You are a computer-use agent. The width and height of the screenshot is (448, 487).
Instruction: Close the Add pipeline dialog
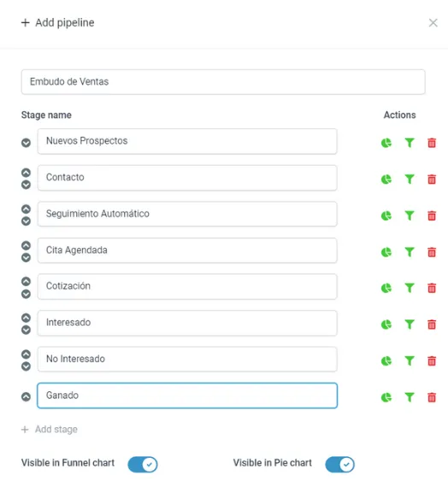click(x=433, y=23)
